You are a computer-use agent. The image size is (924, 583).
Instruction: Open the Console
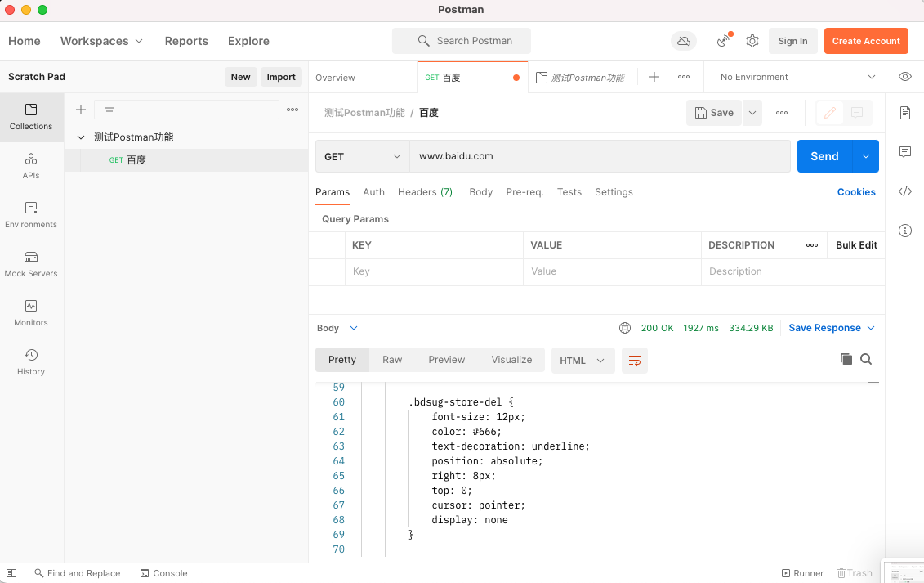coord(164,573)
